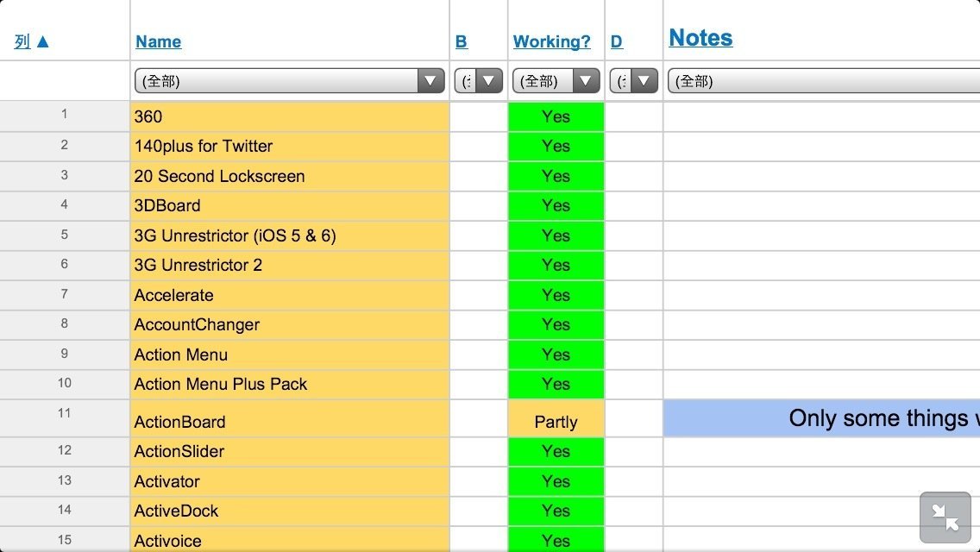Image resolution: width=980 pixels, height=552 pixels.
Task: Select the Partly status cell
Action: click(556, 421)
